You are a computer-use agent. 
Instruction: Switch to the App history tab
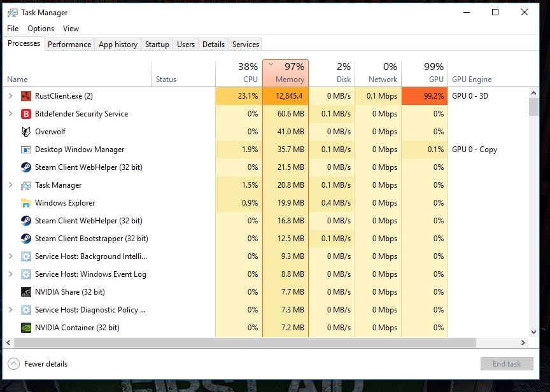click(x=118, y=45)
